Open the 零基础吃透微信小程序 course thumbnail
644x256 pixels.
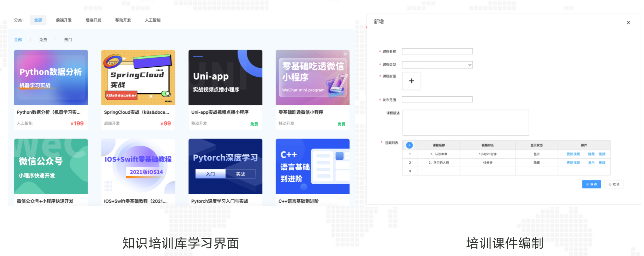coord(313,77)
